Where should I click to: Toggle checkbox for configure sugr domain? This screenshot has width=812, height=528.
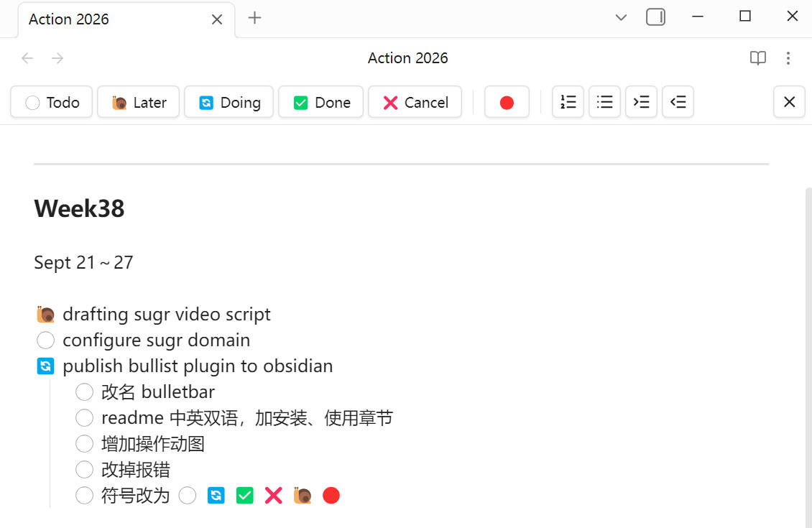point(45,340)
